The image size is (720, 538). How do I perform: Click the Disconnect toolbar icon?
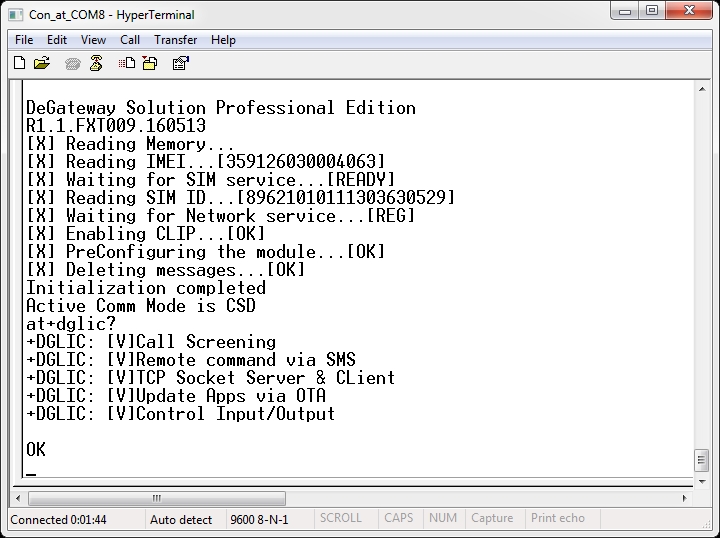coord(96,63)
